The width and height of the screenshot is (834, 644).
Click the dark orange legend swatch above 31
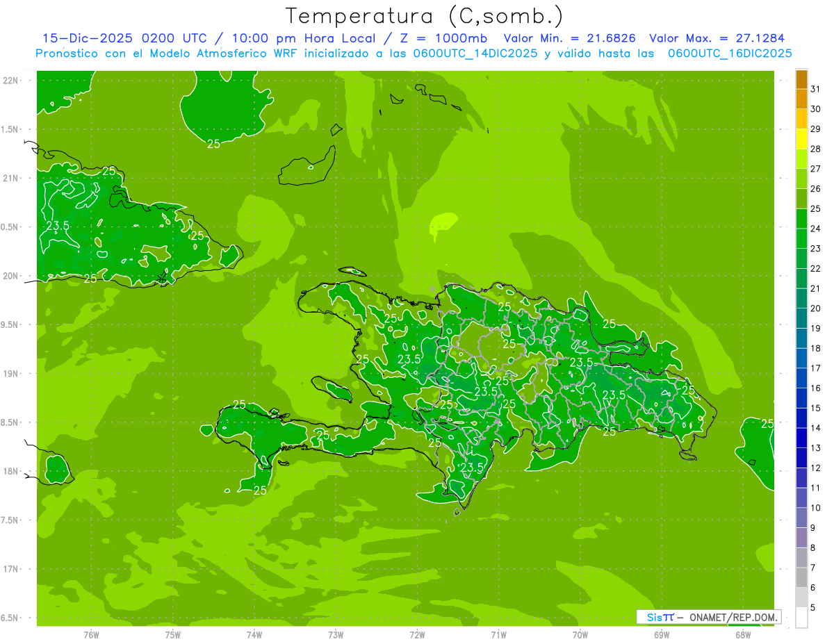coord(801,79)
